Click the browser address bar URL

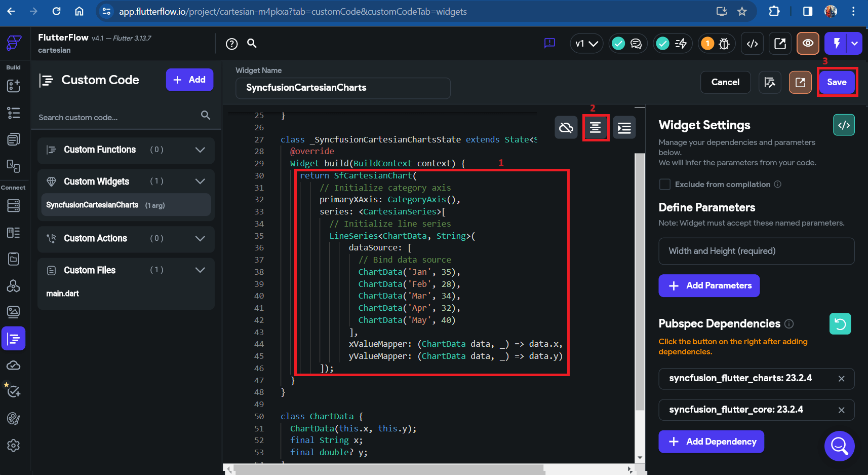(293, 11)
